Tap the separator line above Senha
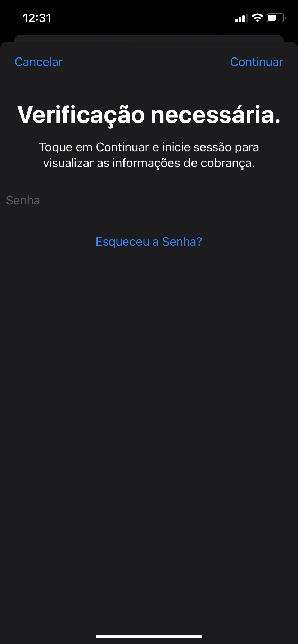This screenshot has width=298, height=644. 149,185
